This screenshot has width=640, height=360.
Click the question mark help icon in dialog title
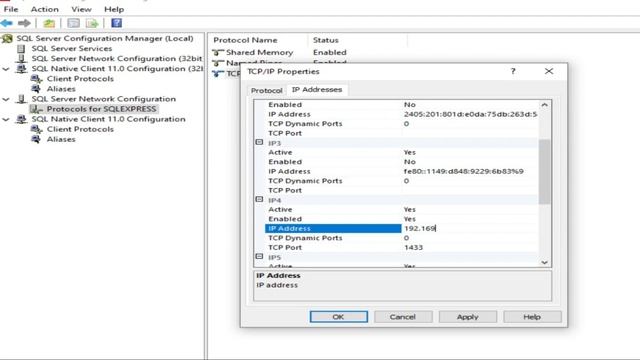coord(513,71)
